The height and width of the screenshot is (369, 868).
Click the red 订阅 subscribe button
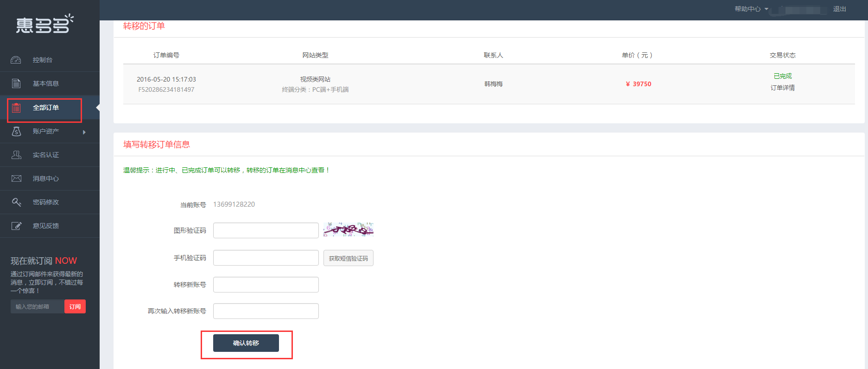pyautogui.click(x=75, y=306)
